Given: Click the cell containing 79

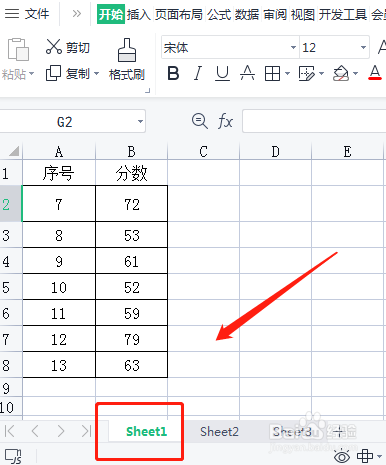Looking at the screenshot, I should pyautogui.click(x=132, y=339).
